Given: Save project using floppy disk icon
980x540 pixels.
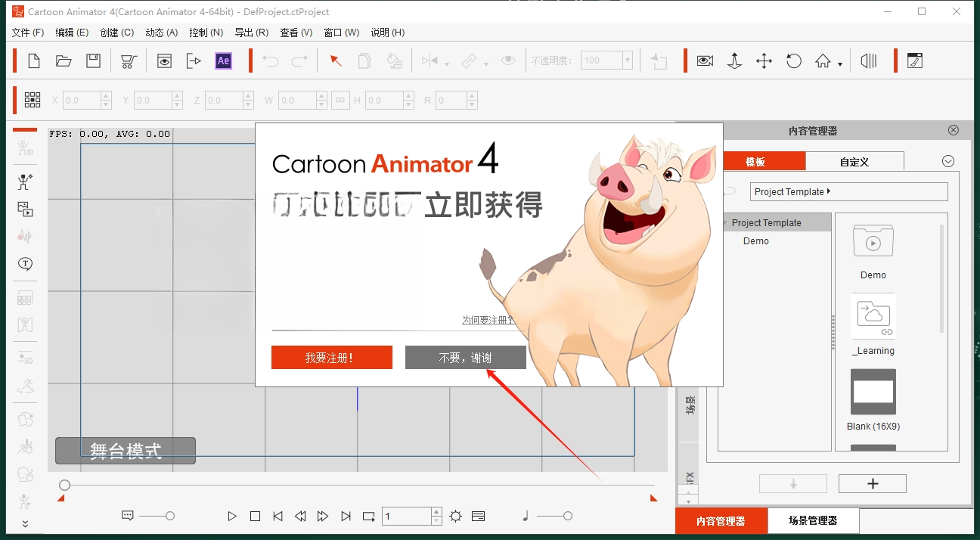Looking at the screenshot, I should (93, 61).
